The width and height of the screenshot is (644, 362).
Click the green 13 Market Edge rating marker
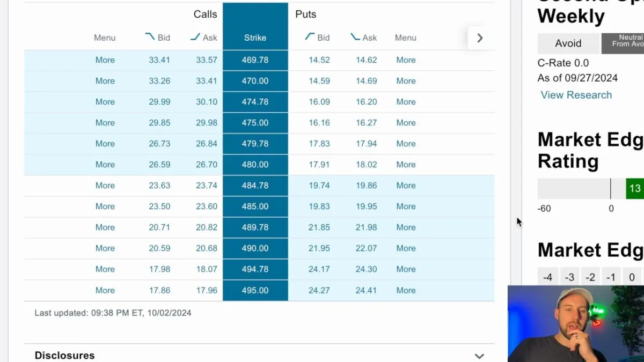[x=635, y=189]
